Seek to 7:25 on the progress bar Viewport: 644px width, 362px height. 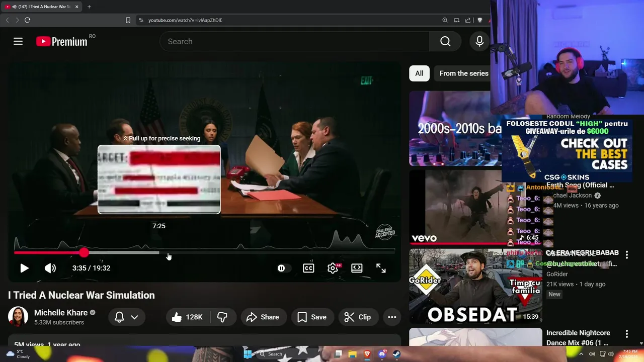coord(159,252)
